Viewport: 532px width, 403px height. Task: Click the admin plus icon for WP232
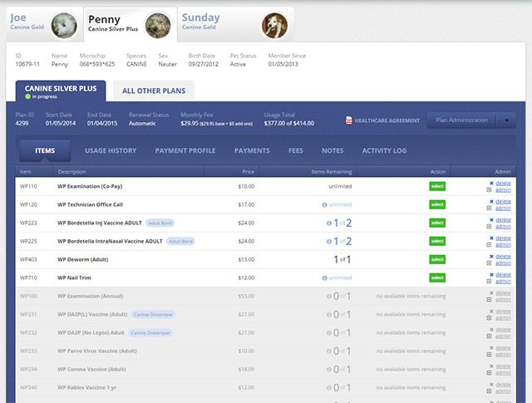point(489,337)
